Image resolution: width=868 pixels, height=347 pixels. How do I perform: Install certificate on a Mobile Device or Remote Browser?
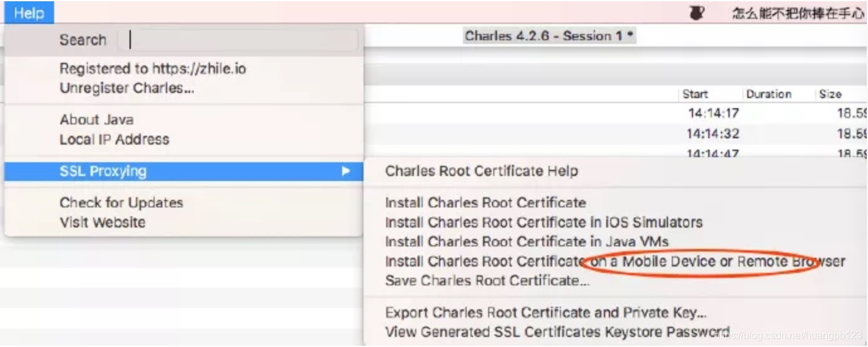615,261
